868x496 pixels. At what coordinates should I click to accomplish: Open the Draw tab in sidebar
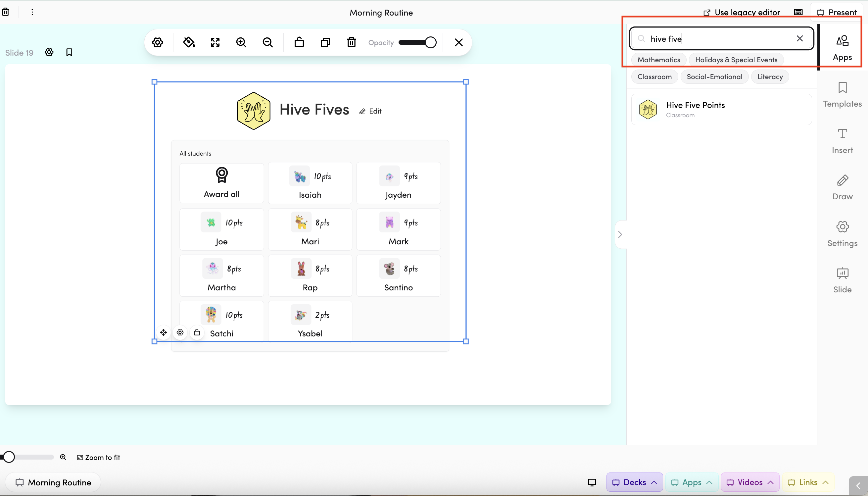pyautogui.click(x=842, y=187)
